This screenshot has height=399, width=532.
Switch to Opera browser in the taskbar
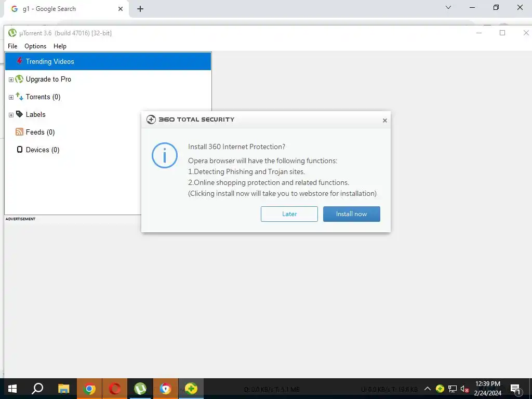[115, 389]
